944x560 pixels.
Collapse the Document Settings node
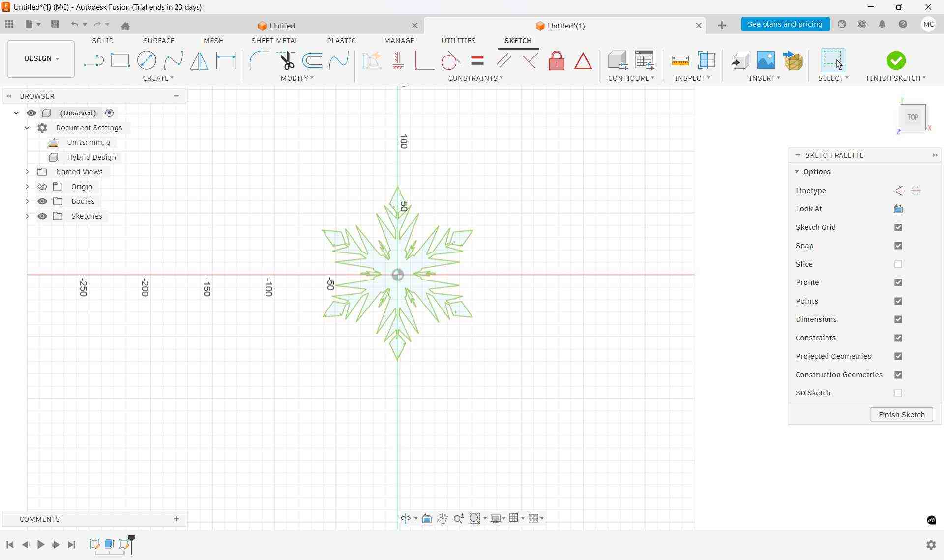27,127
